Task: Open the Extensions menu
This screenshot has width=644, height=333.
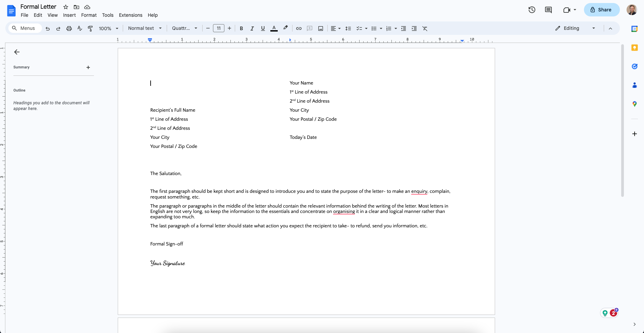Action: tap(130, 15)
